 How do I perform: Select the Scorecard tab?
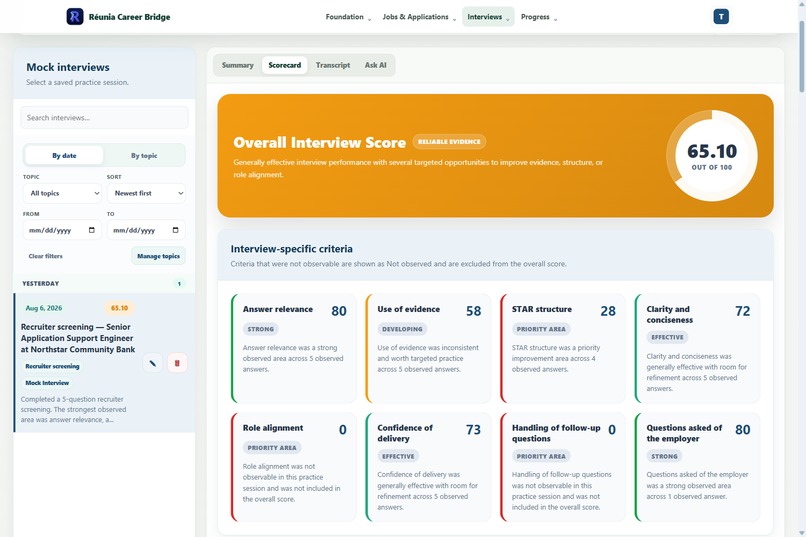click(285, 65)
